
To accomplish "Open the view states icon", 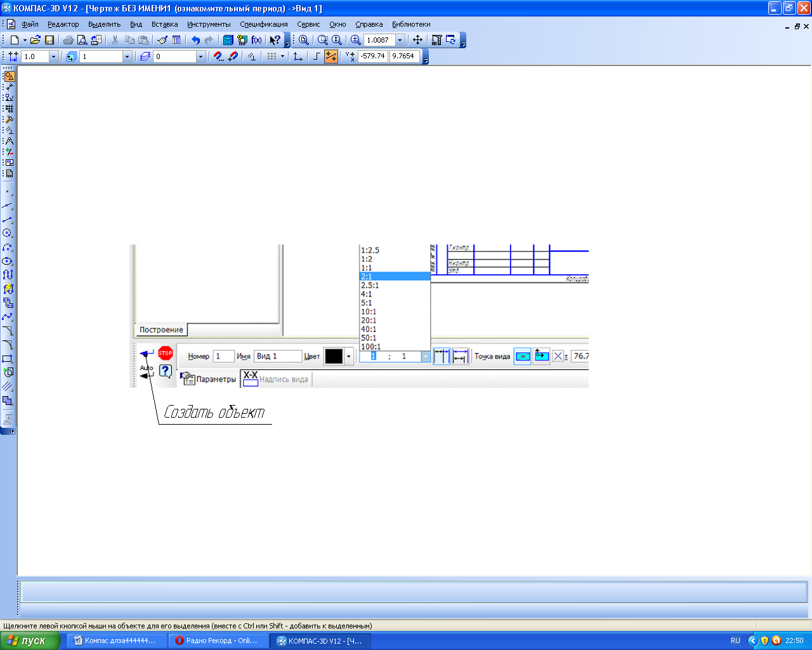I will click(x=71, y=56).
